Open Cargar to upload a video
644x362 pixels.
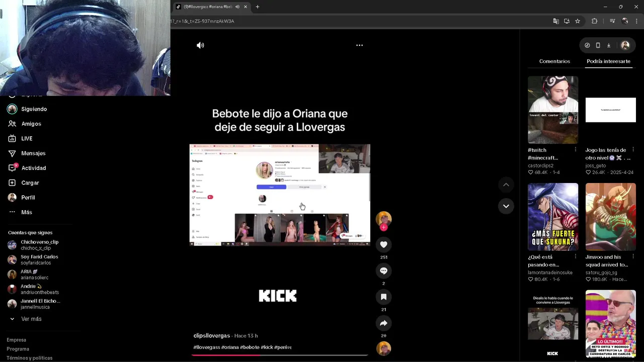[x=30, y=183]
